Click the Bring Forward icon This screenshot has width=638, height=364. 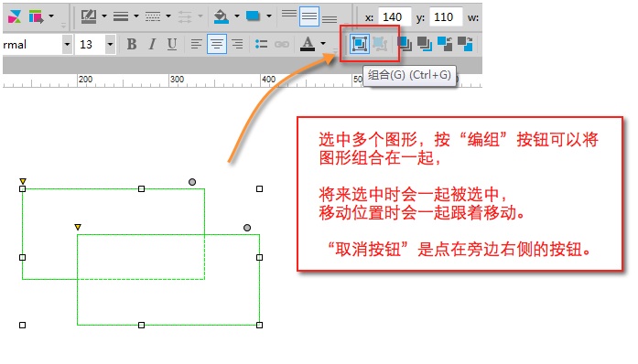point(445,44)
